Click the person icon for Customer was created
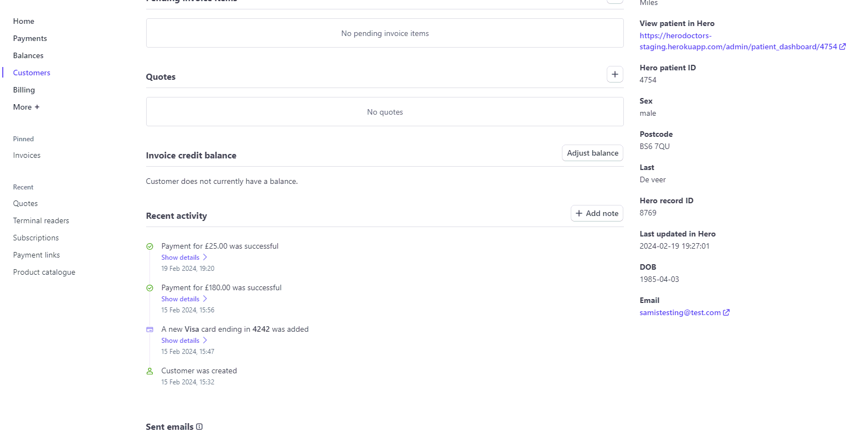The image size is (868, 432). point(149,371)
